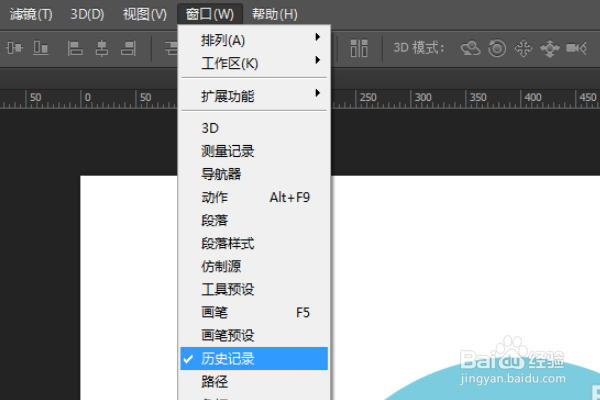Show the 画笔预设 panel
Image resolution: width=600 pixels, height=400 pixels.
[254, 335]
